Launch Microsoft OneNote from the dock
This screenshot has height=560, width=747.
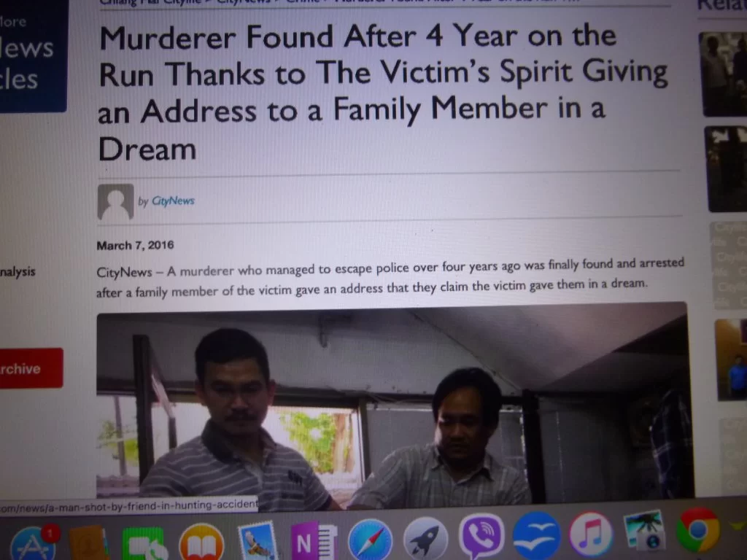click(x=314, y=540)
